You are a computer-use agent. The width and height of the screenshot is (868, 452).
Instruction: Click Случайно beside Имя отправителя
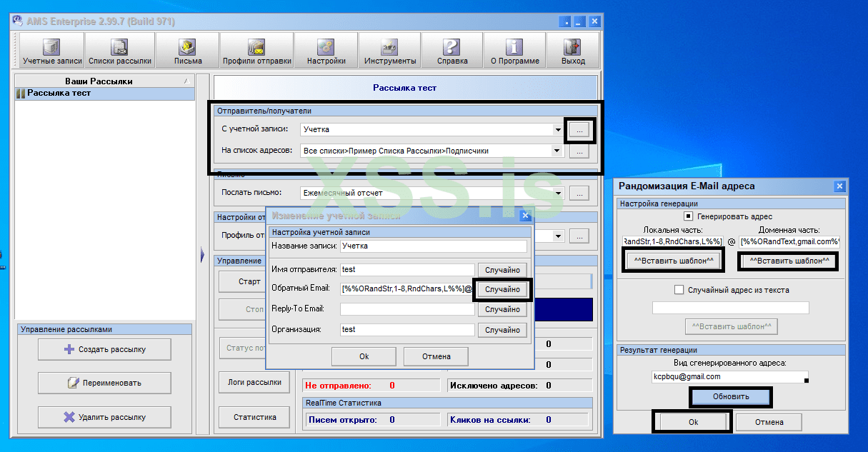tap(502, 270)
